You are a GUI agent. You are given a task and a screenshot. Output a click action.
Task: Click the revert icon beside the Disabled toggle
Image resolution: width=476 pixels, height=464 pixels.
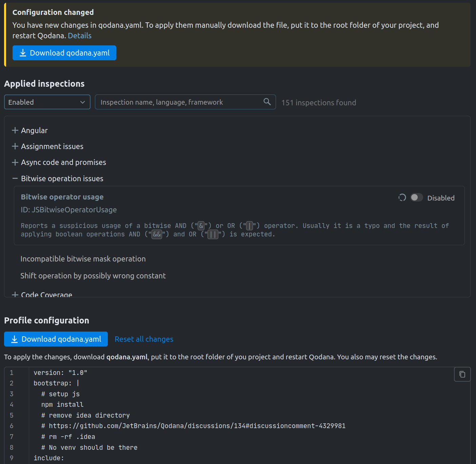coord(402,197)
